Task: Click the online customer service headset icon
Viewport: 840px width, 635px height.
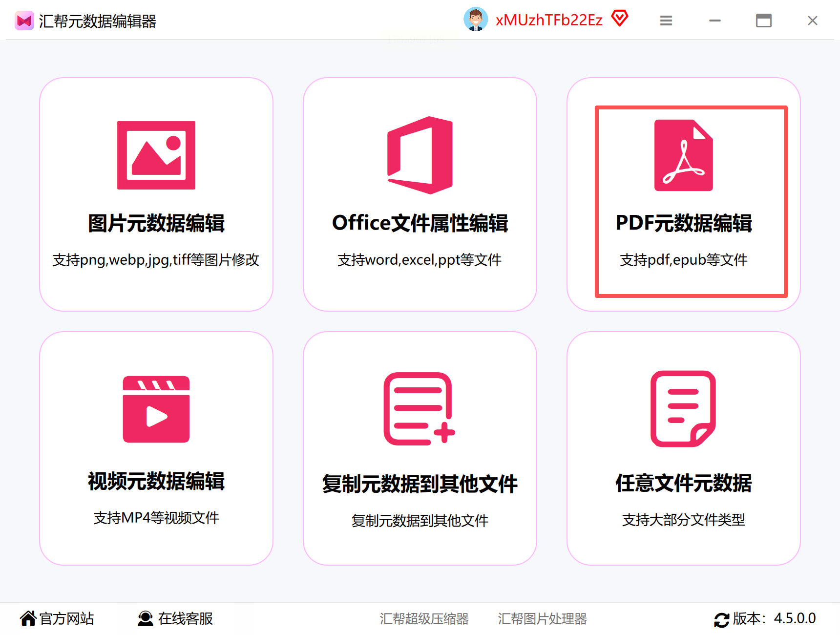Action: tap(145, 618)
